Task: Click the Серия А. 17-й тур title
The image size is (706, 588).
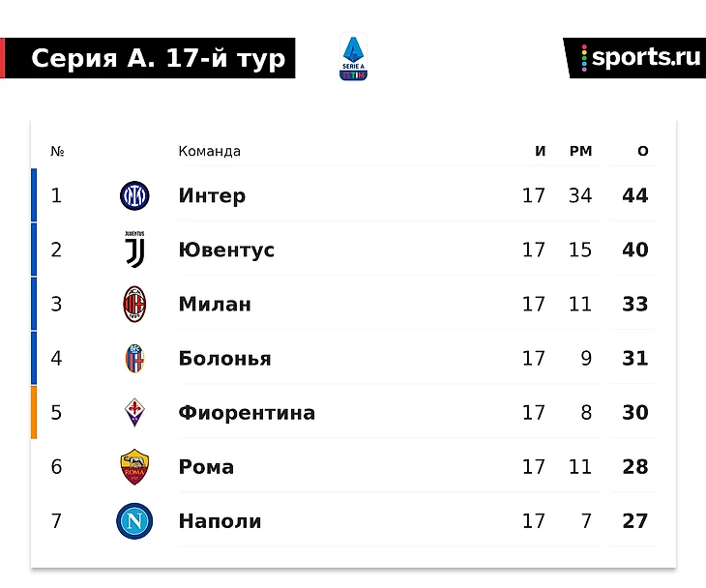Action: click(x=158, y=58)
